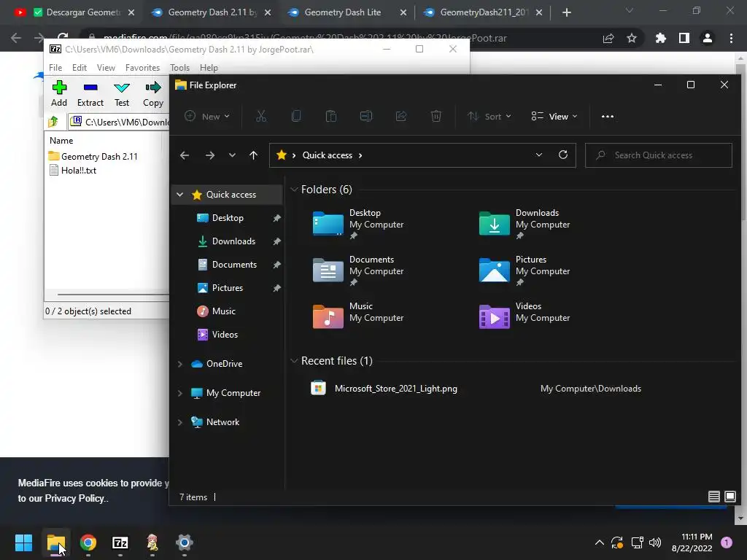The image size is (747, 560).
Task: Open the 7-Zip Favorites menu
Action: [142, 68]
